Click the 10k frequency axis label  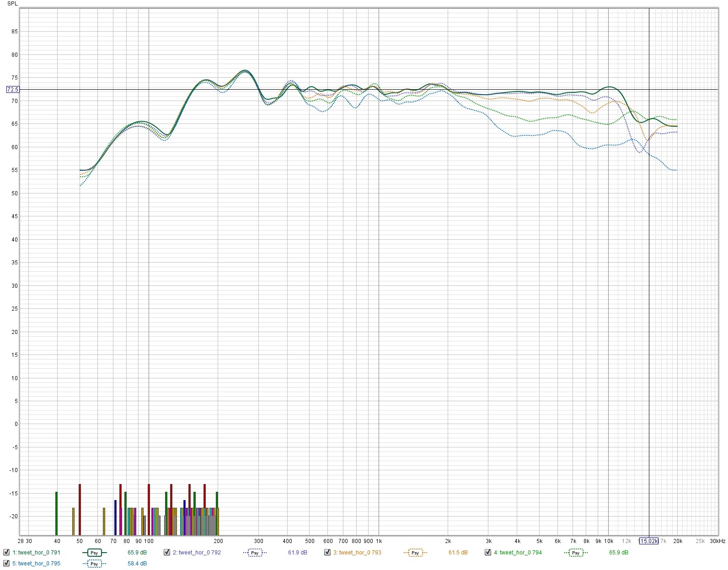click(x=609, y=541)
